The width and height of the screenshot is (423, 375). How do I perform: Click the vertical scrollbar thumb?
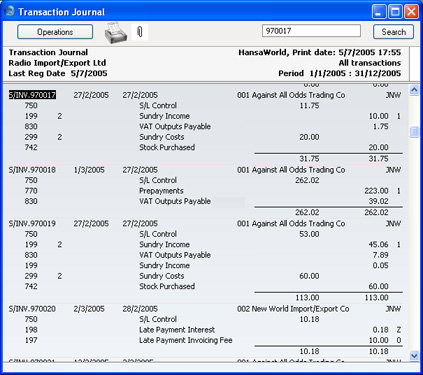pos(414,132)
